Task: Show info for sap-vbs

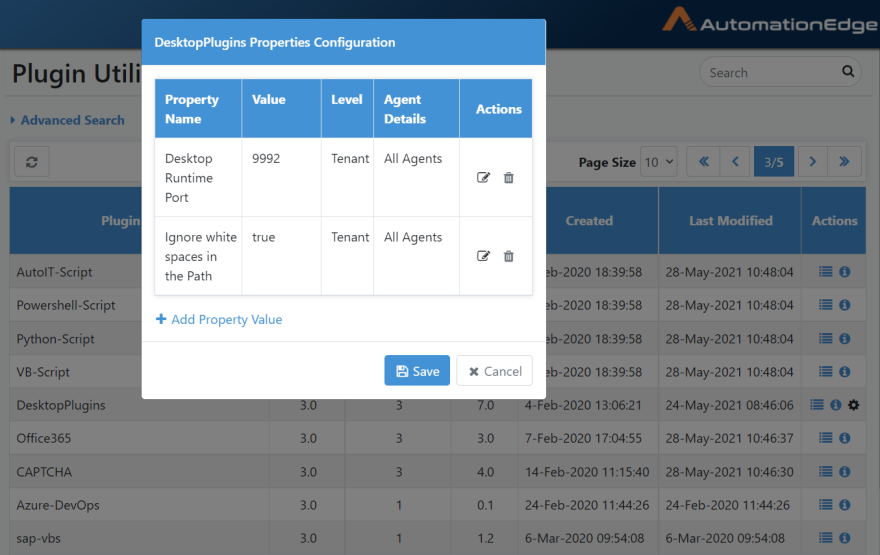Action: pyautogui.click(x=845, y=538)
